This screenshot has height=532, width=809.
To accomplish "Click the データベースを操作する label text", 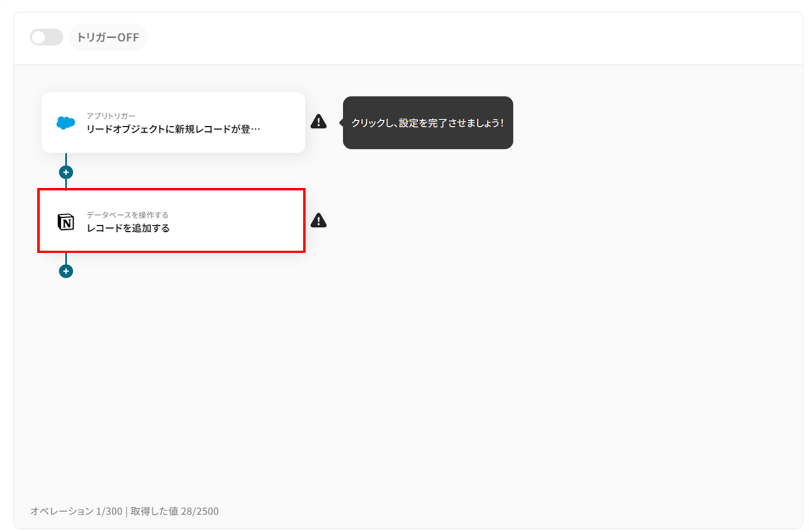I will tap(127, 215).
